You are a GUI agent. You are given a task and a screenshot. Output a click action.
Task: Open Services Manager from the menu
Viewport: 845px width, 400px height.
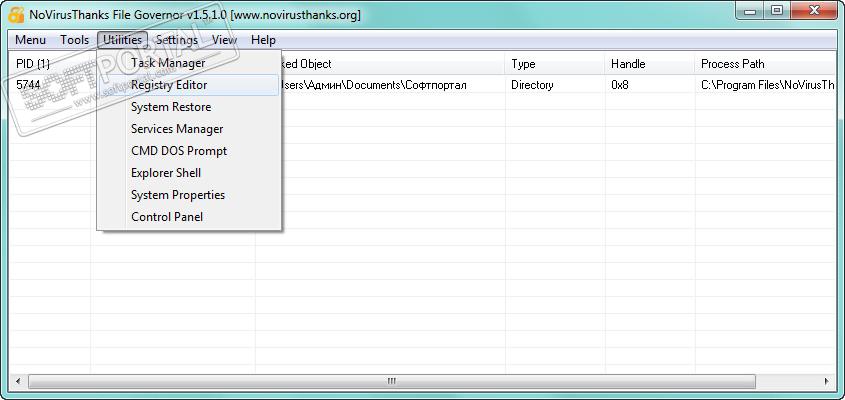click(189, 129)
